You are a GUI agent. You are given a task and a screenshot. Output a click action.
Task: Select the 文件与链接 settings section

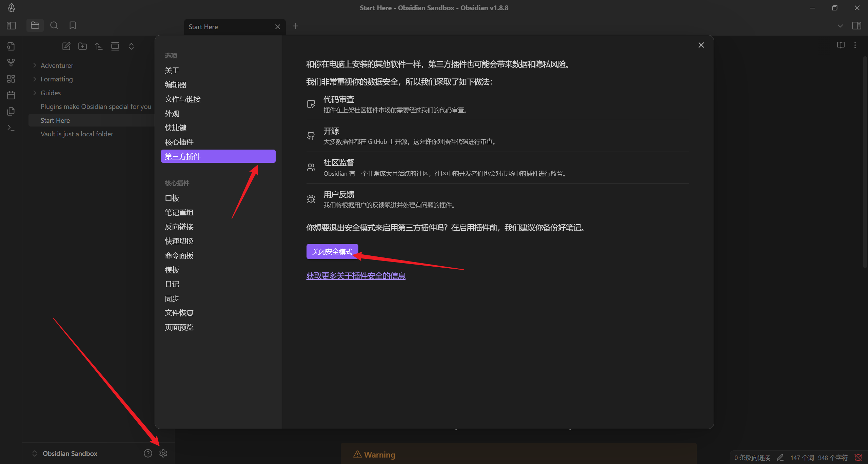click(218, 99)
